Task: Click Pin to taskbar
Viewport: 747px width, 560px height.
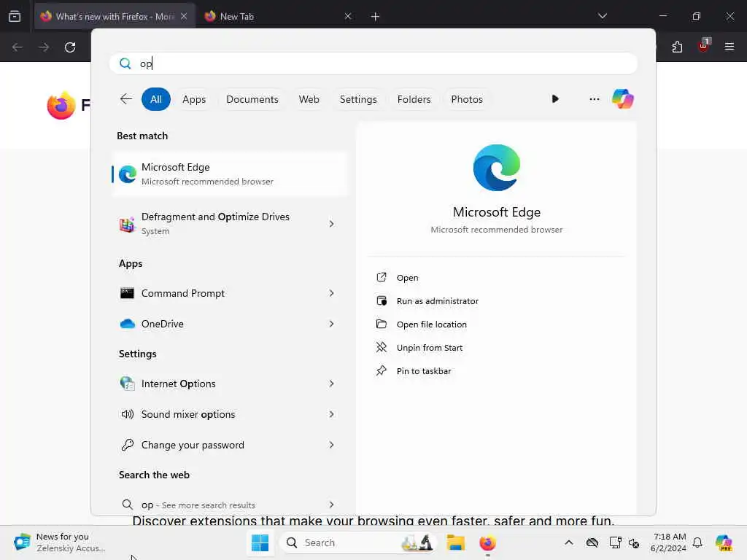Action: coord(424,371)
